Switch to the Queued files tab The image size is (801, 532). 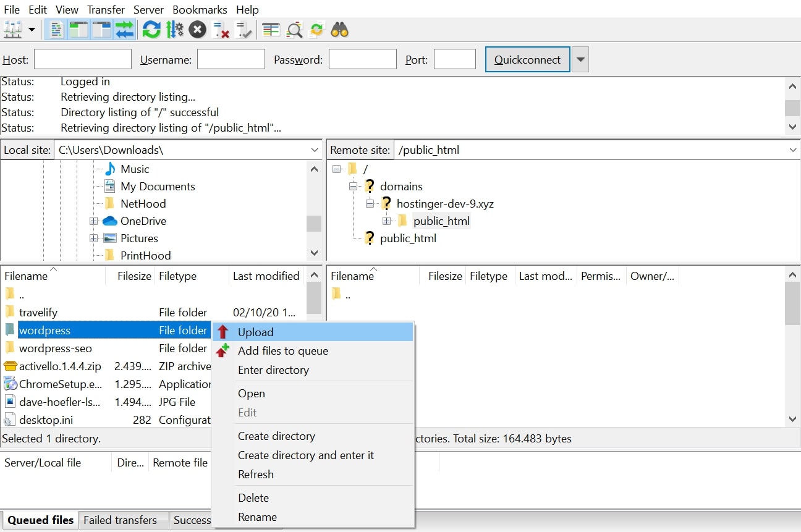(x=41, y=520)
